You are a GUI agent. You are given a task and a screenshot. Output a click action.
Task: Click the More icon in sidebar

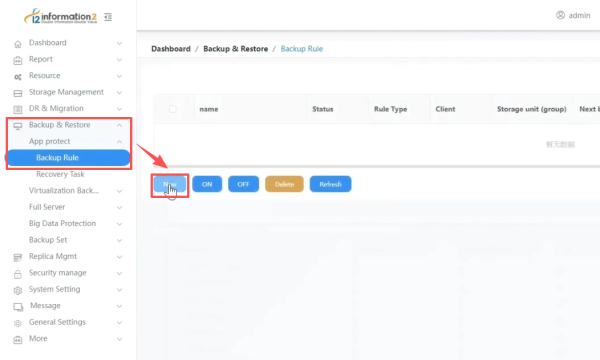(18, 340)
